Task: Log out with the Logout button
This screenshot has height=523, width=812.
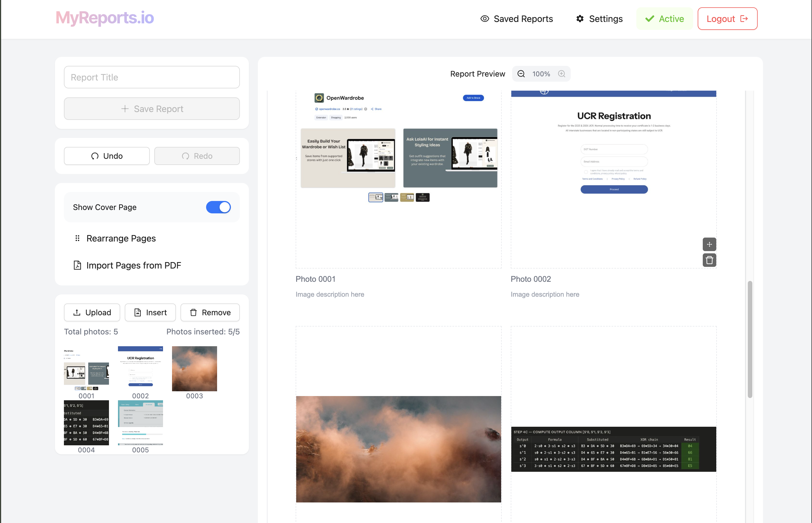Action: pyautogui.click(x=727, y=19)
